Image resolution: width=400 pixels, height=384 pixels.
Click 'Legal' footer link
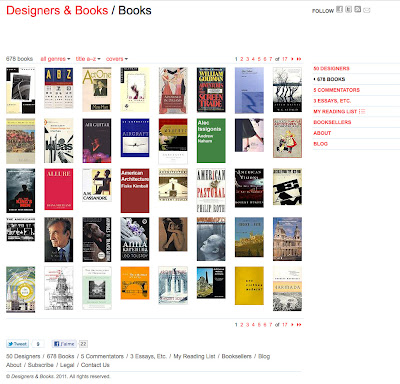[x=67, y=365]
